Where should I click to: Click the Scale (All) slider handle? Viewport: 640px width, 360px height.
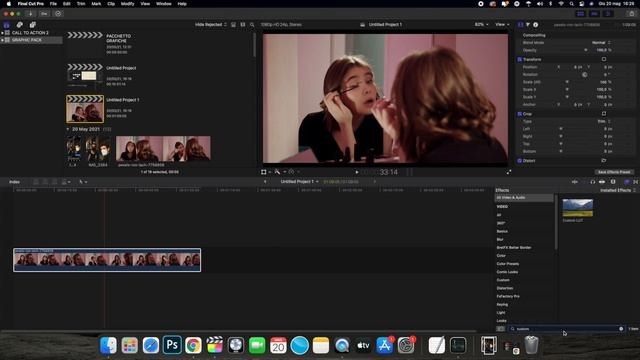click(x=567, y=82)
